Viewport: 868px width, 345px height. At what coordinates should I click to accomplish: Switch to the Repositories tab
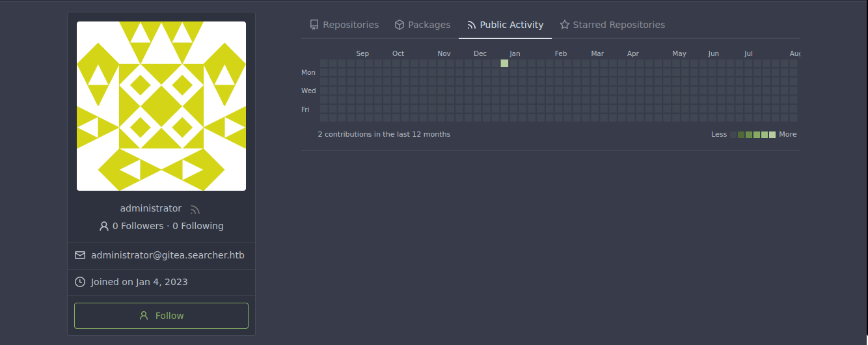click(351, 25)
